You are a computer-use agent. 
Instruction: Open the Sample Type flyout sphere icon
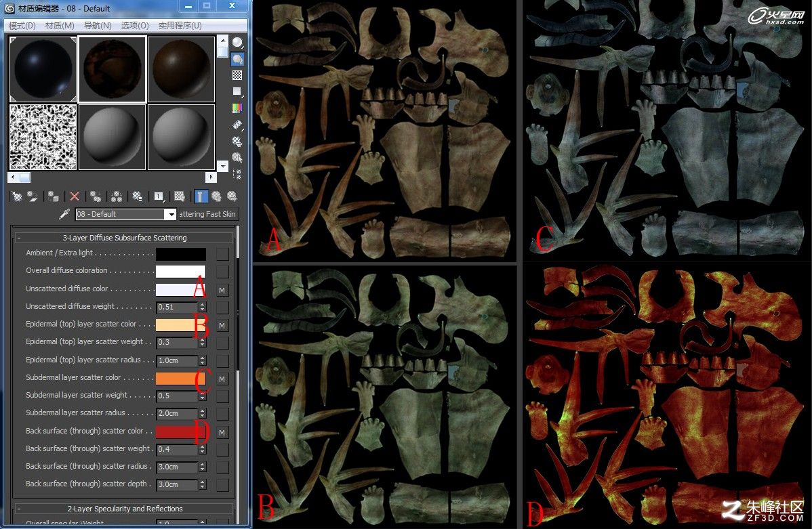click(x=237, y=43)
